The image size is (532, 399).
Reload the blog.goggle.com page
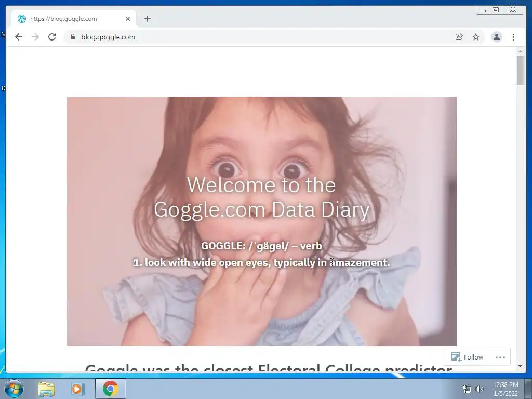point(52,37)
